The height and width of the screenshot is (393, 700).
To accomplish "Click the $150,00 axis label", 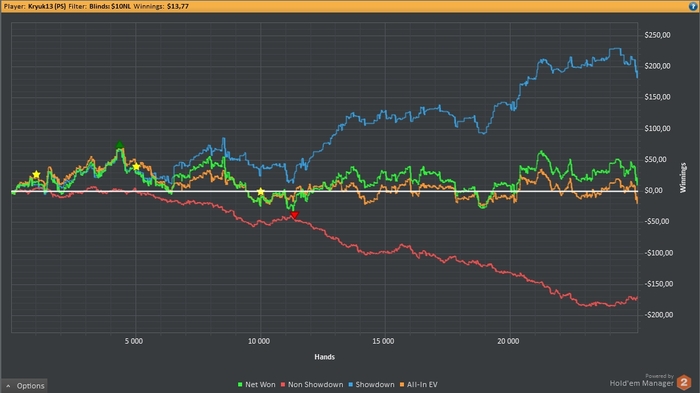I will coord(657,97).
